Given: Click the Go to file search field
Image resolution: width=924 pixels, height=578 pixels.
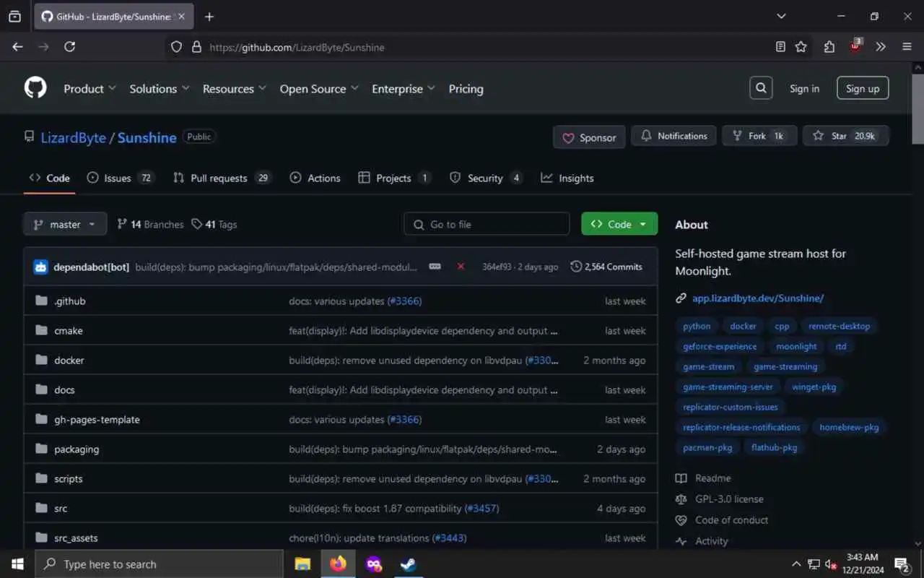Looking at the screenshot, I should (487, 224).
